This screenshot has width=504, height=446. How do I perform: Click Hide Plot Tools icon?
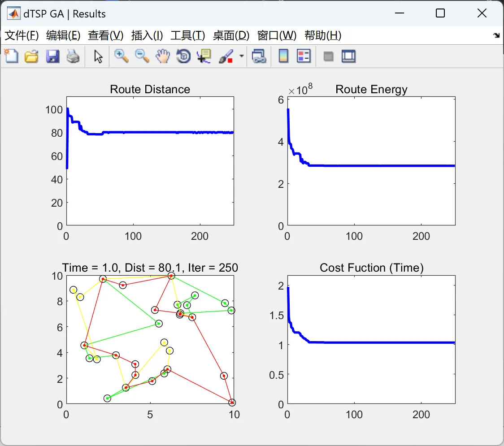click(x=328, y=57)
